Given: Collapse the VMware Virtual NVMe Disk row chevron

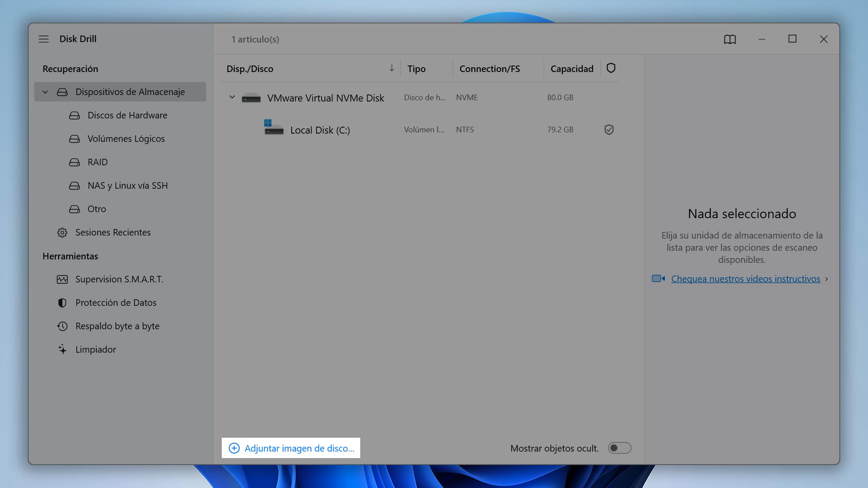Looking at the screenshot, I should [x=232, y=97].
